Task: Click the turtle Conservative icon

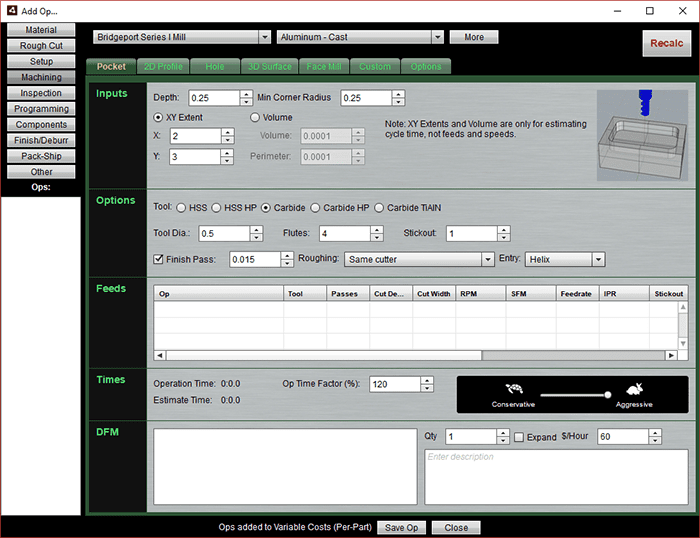Action: 516,389
